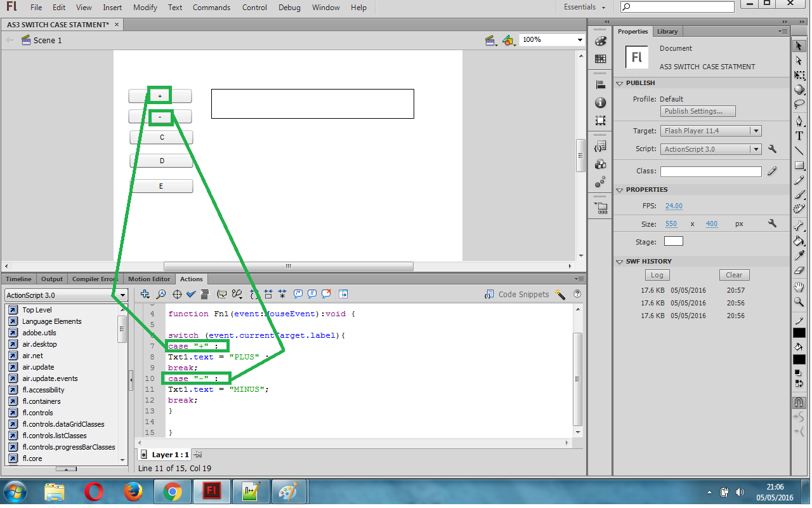Collapse the SWF HISTORY section

tap(620, 262)
